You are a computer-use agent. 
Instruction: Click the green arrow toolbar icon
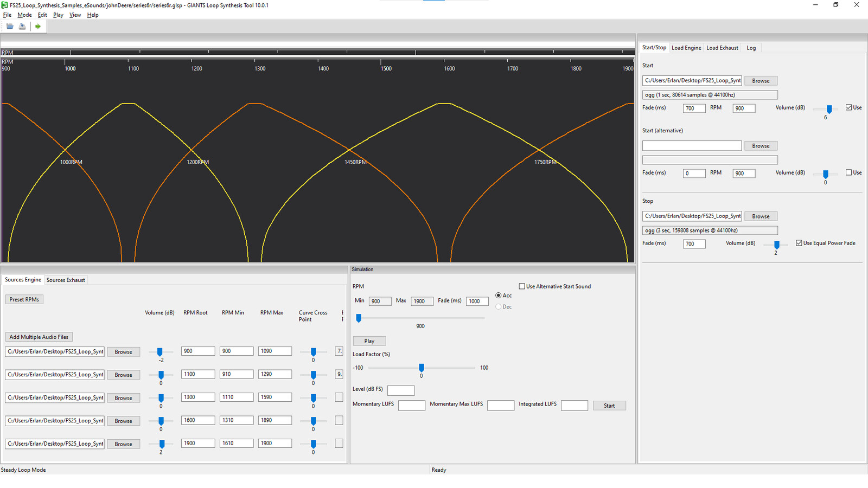(x=38, y=26)
